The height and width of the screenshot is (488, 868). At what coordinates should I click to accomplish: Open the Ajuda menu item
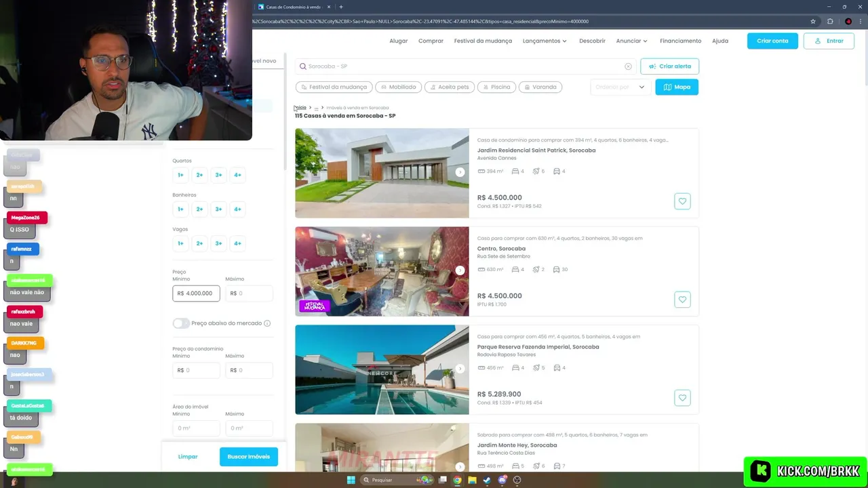point(720,41)
